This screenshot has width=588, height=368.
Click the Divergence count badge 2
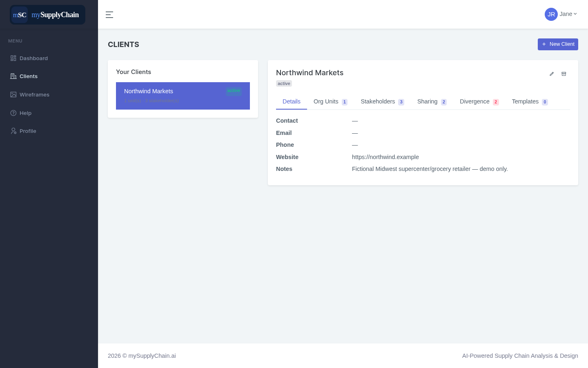496,102
